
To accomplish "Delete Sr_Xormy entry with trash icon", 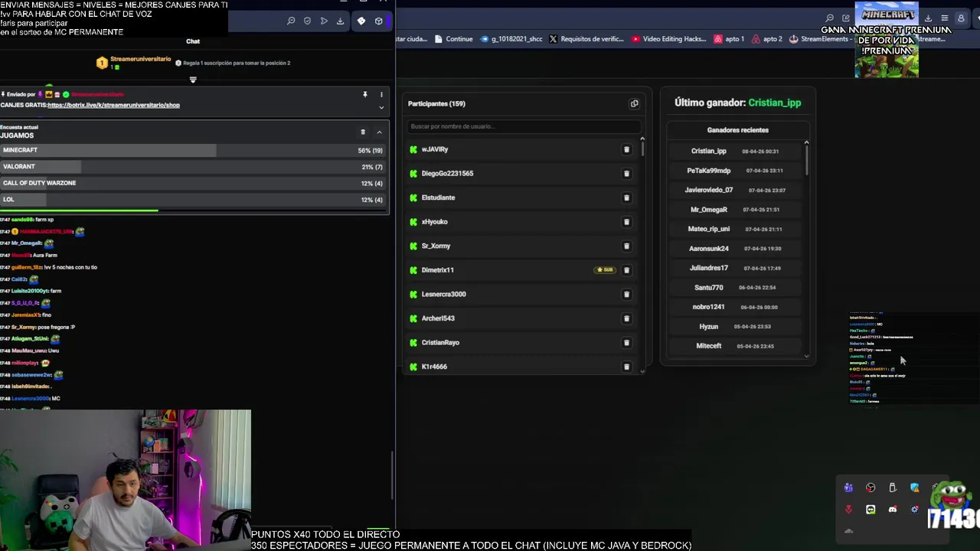I will click(626, 246).
